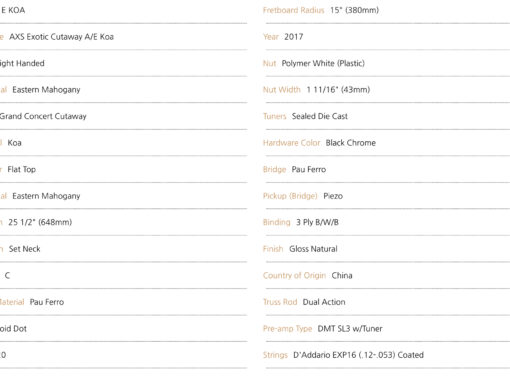The image size is (510, 382).
Task: Click Country of Origin China row
Action: coord(386,275)
